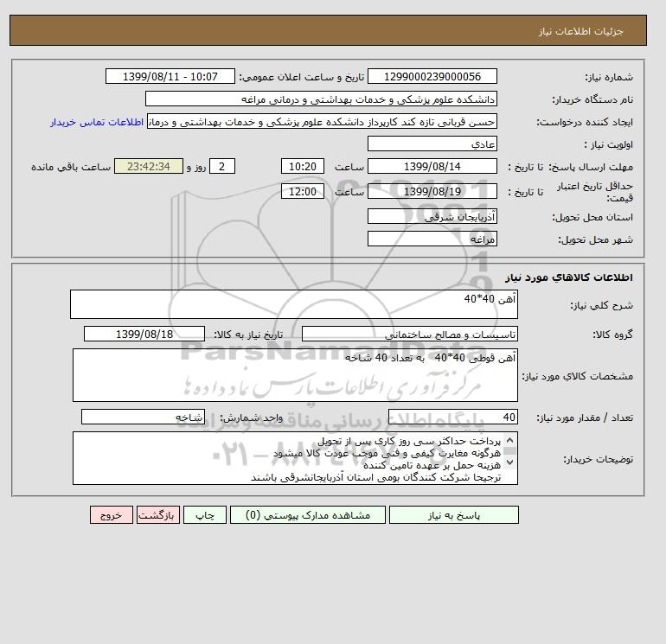The height and width of the screenshot is (644, 666).
Task: Click remaining days field showing 2
Action: pyautogui.click(x=221, y=167)
